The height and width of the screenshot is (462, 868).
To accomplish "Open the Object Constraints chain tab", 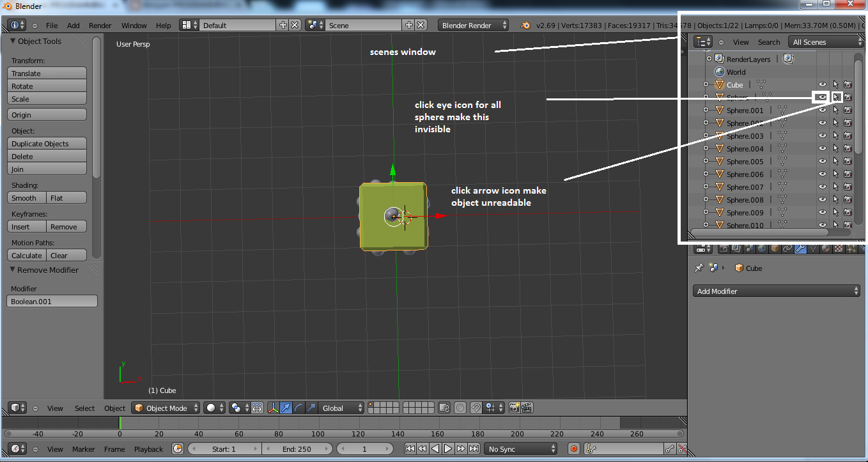I will pos(787,248).
